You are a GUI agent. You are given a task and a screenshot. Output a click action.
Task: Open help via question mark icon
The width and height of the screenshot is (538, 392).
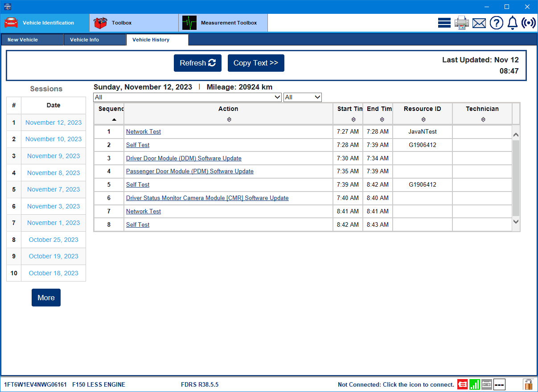pyautogui.click(x=496, y=23)
